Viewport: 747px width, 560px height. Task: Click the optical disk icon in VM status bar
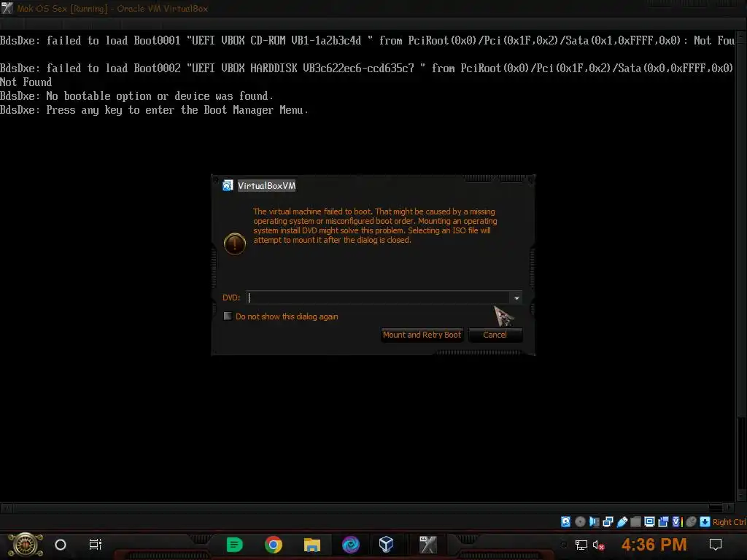580,522
